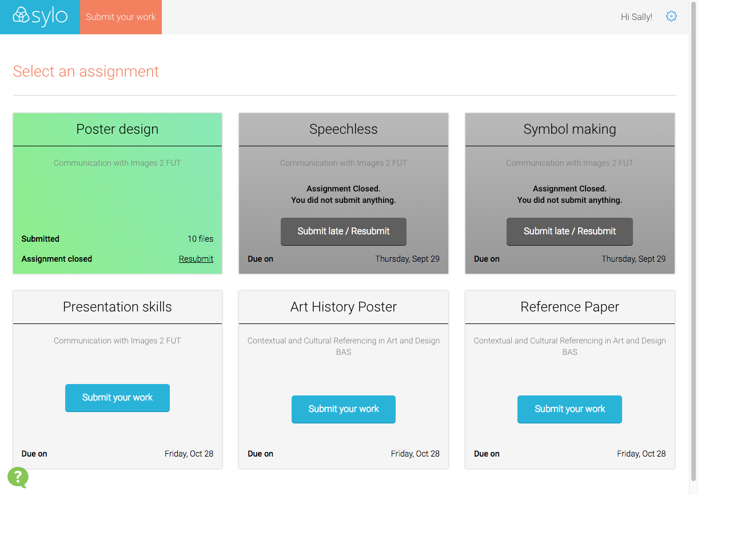Click the Art History Poster card title

pos(344,307)
